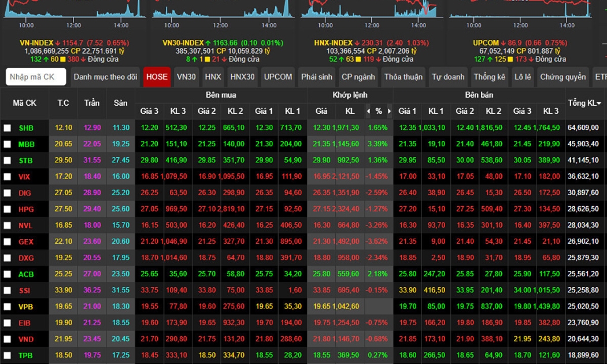Screen dimensions: 607x364
Task: Open the CP ngành sector list
Action: coord(358,77)
